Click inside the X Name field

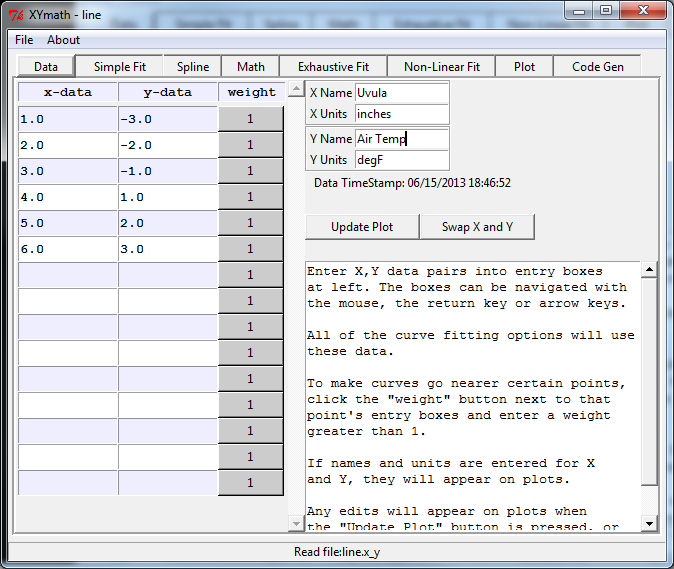pos(401,93)
